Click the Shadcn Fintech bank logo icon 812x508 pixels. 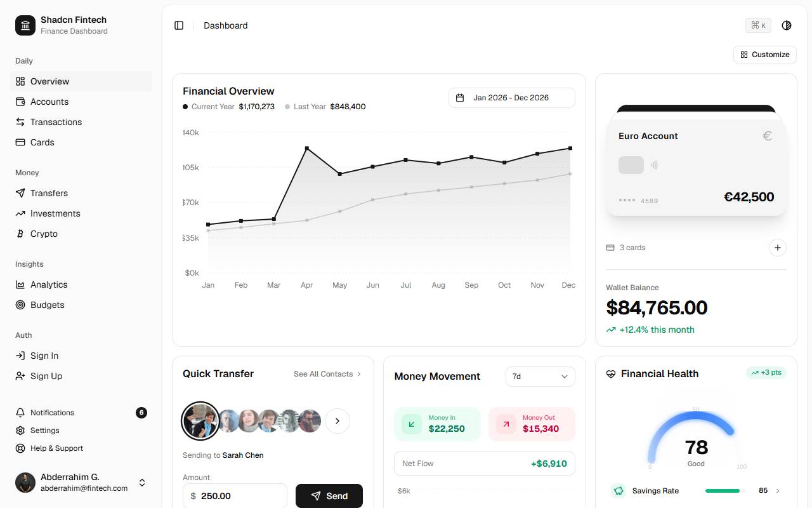coord(25,25)
